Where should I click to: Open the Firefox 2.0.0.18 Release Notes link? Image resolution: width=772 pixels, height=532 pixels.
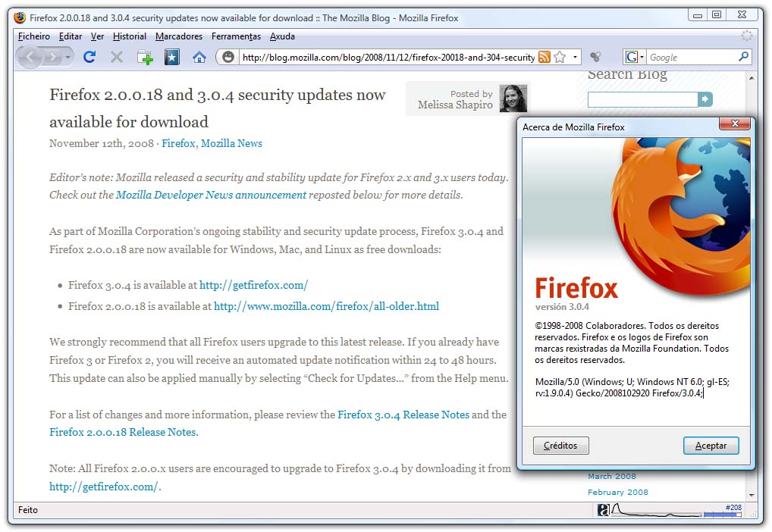[123, 432]
